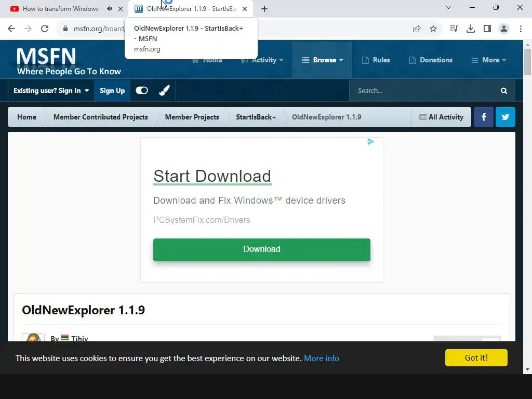Go to Home breadcrumb

pyautogui.click(x=27, y=117)
